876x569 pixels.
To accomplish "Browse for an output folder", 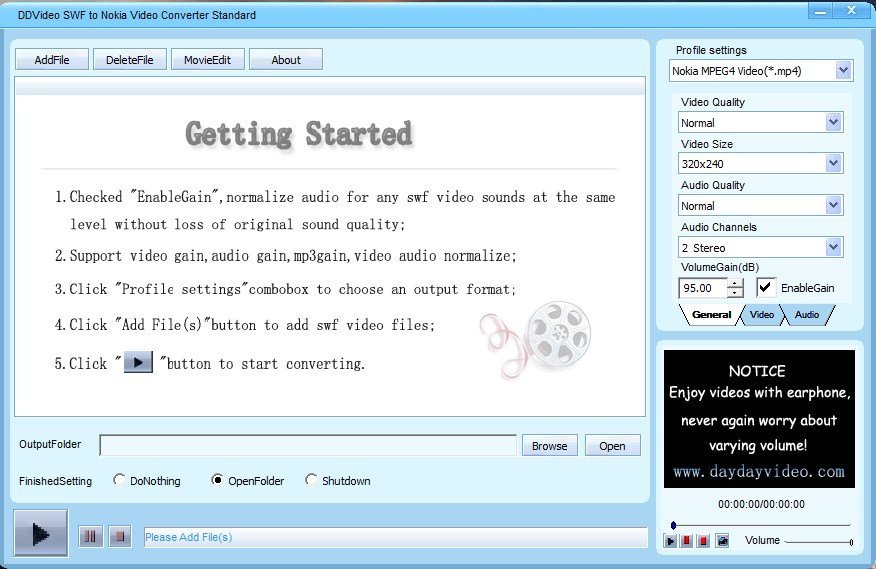I will pyautogui.click(x=550, y=446).
